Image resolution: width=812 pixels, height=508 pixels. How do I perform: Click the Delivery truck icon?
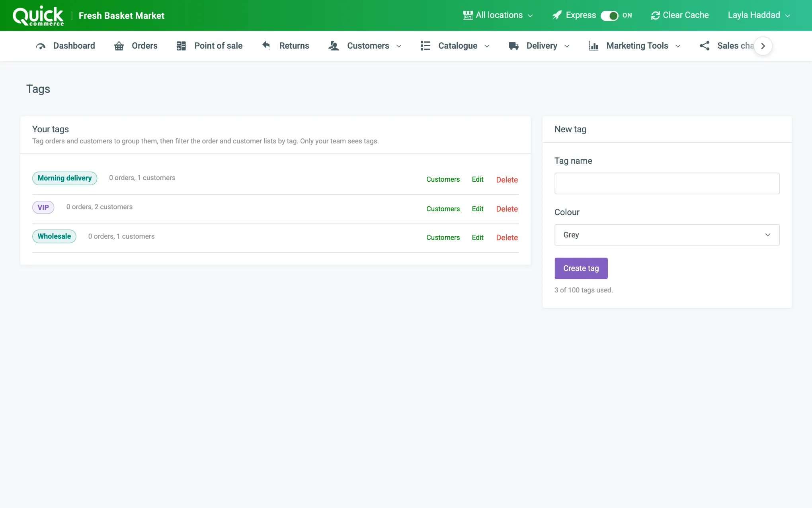coord(513,46)
